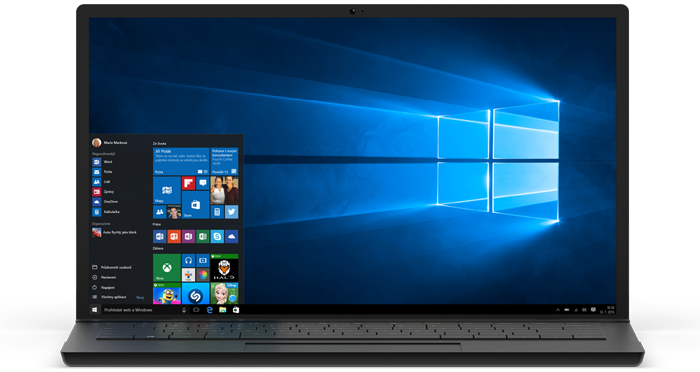The image size is (700, 372).
Task: Launch Microsoft Edge from the taskbar
Action: pos(209,309)
